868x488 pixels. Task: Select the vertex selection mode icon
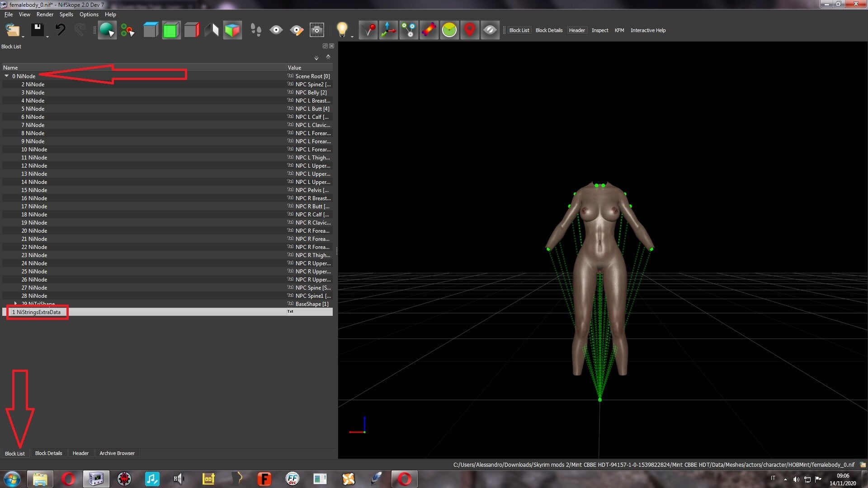click(x=127, y=30)
